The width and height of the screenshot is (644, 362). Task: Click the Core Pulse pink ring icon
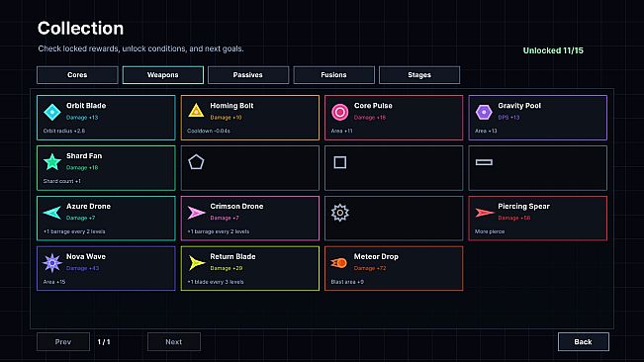pyautogui.click(x=339, y=112)
